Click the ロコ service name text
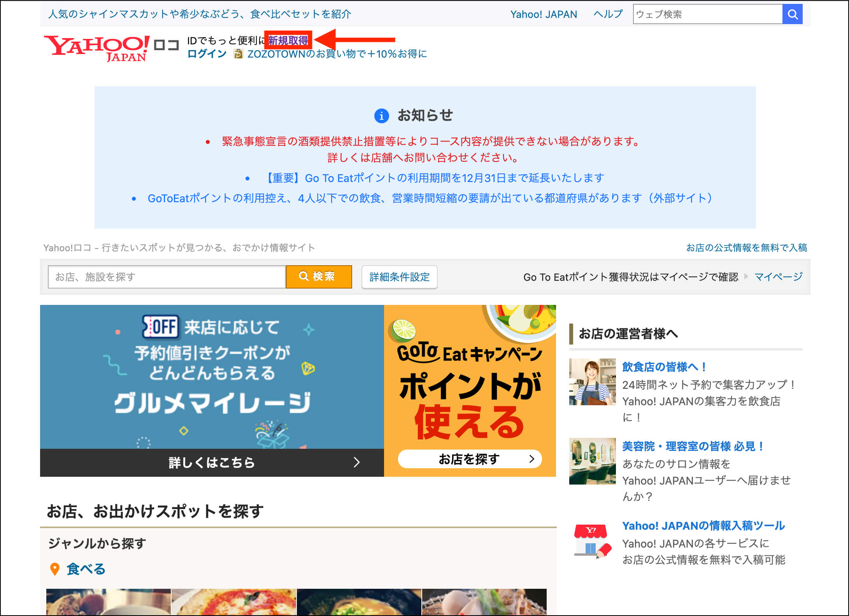The height and width of the screenshot is (616, 849). [x=166, y=45]
